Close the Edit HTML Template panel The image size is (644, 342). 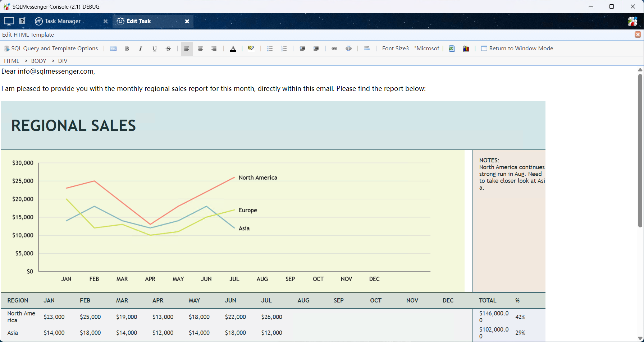click(638, 34)
